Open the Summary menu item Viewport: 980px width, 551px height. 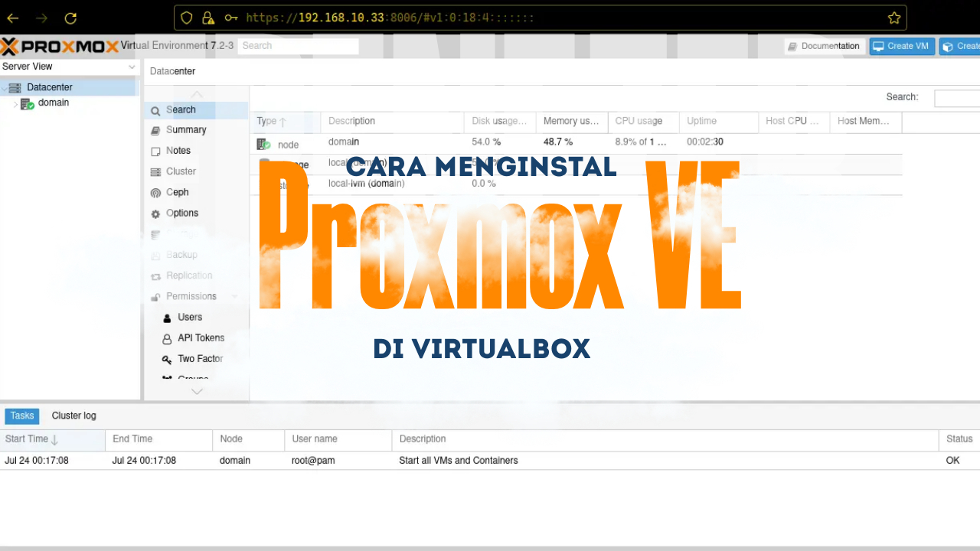tap(196, 130)
